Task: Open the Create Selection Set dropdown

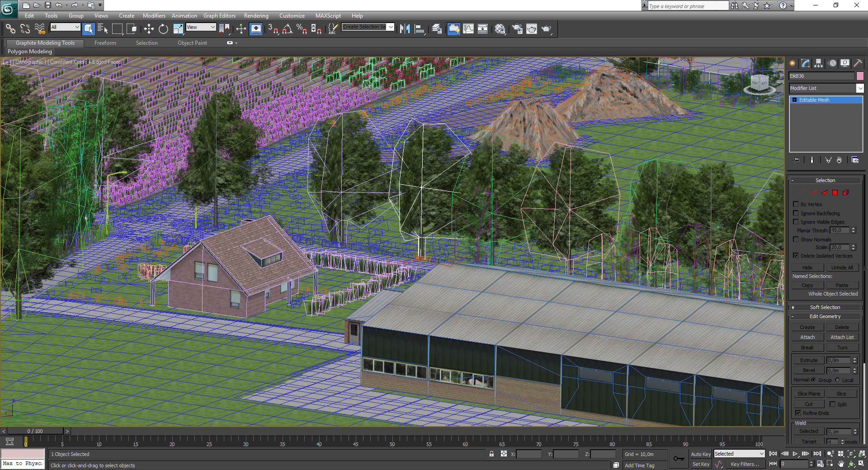Action: [x=368, y=27]
